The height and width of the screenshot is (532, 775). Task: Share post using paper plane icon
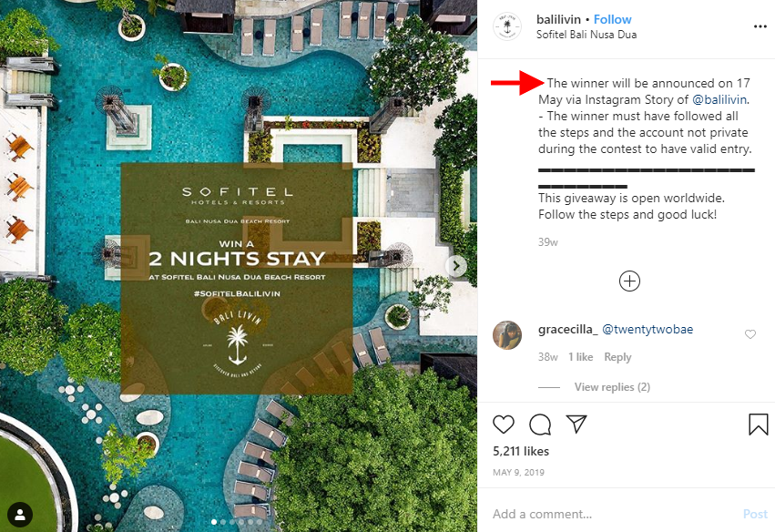[x=576, y=424]
